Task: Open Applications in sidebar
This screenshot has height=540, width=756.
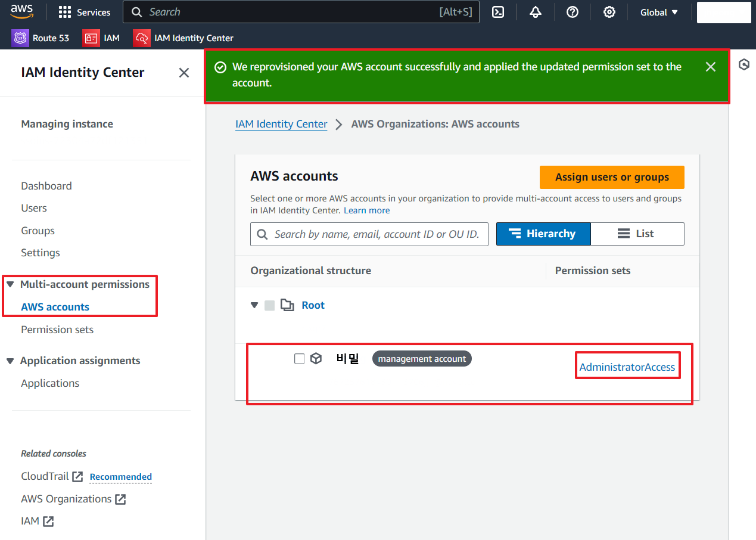Action: coord(50,383)
